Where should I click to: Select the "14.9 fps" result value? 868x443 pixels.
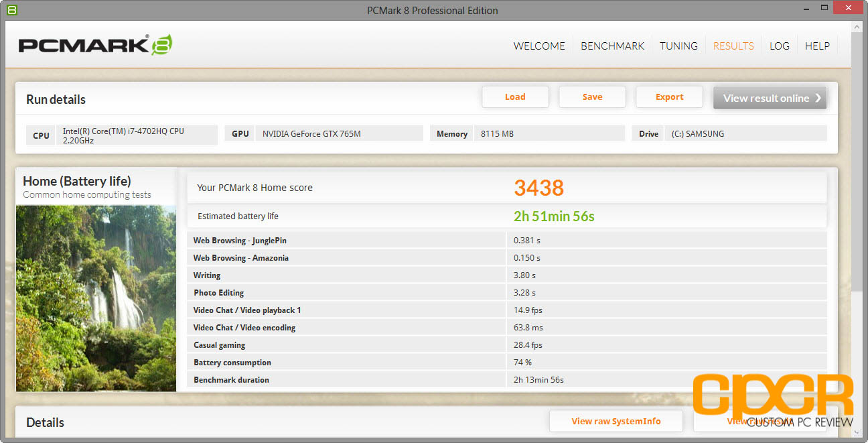(528, 310)
